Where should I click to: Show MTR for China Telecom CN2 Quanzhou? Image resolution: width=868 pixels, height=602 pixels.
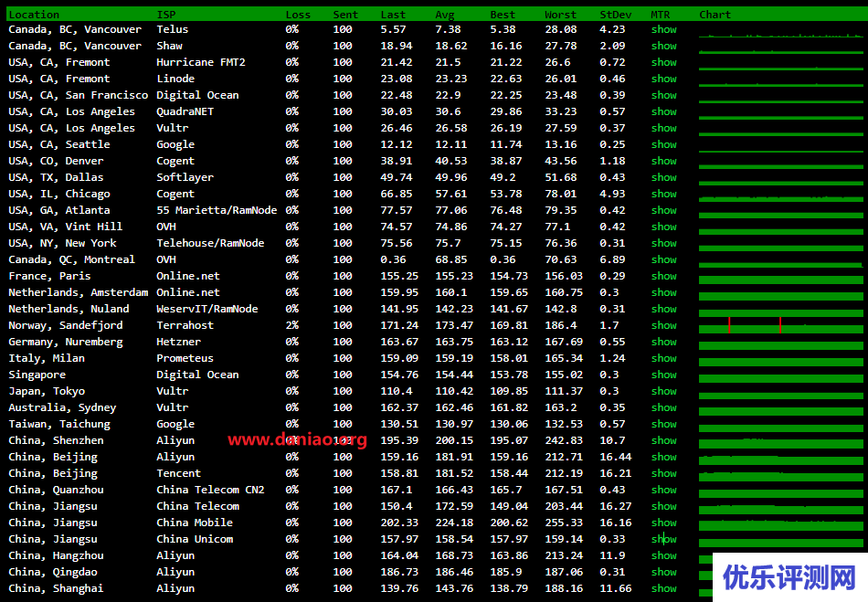tap(663, 490)
